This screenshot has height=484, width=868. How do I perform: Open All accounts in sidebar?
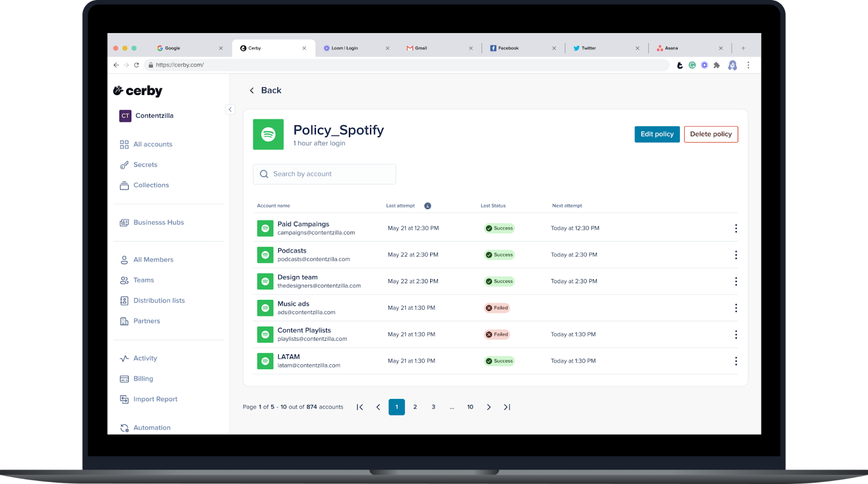tap(146, 144)
